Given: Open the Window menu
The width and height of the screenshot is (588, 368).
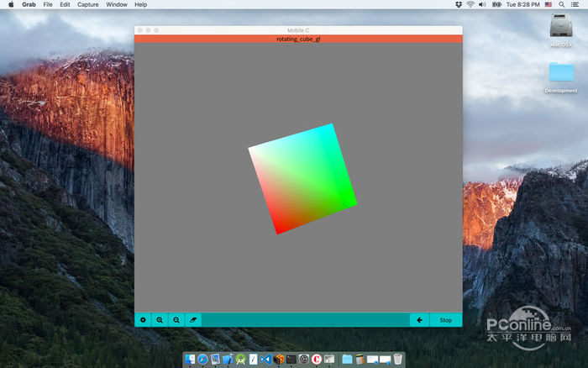Looking at the screenshot, I should coord(116,4).
